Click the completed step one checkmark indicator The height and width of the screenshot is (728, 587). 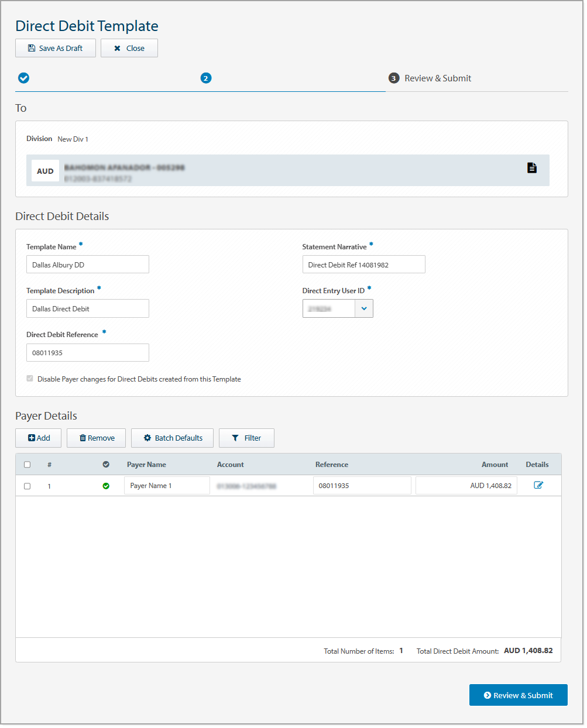23,77
